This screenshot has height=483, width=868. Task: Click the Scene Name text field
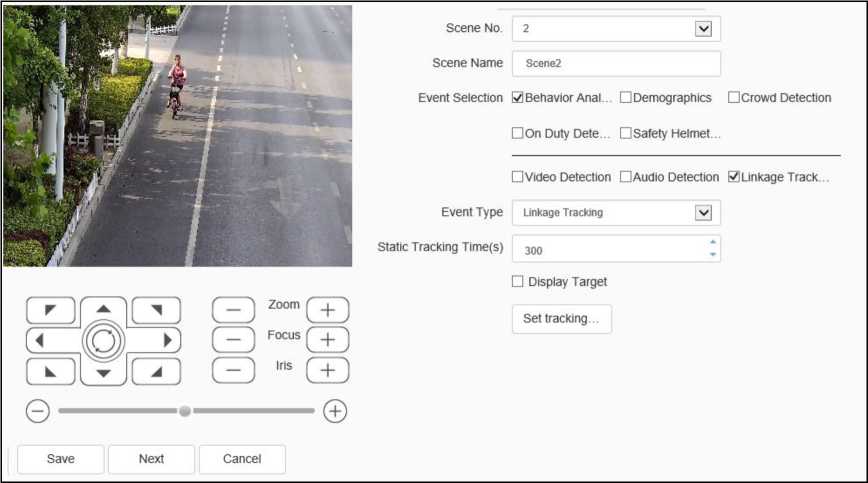[x=615, y=63]
